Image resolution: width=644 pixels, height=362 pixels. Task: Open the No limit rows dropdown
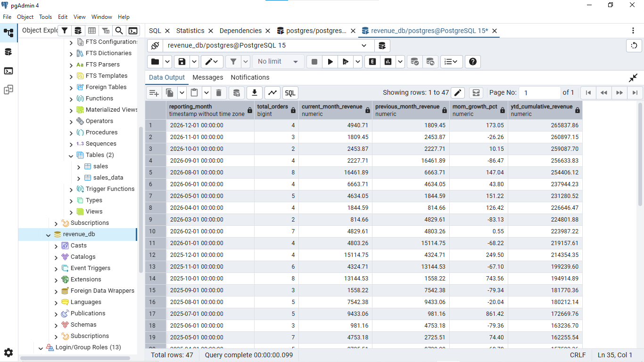point(278,62)
